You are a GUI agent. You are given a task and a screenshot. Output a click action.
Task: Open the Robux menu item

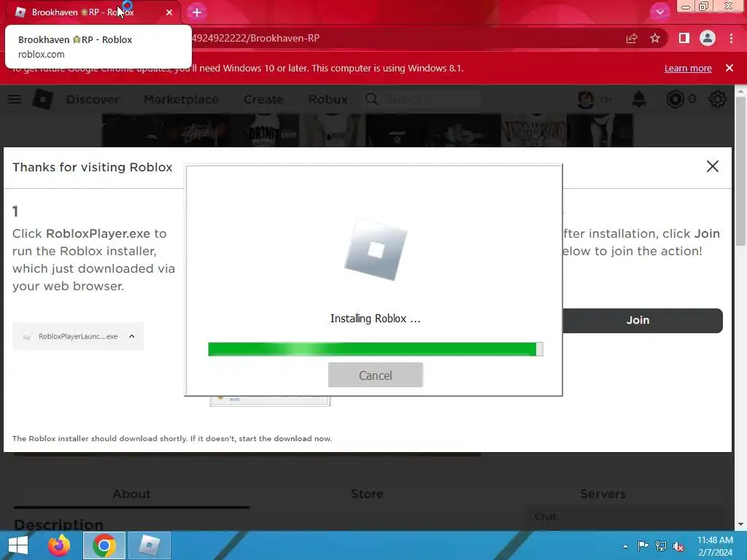(328, 99)
